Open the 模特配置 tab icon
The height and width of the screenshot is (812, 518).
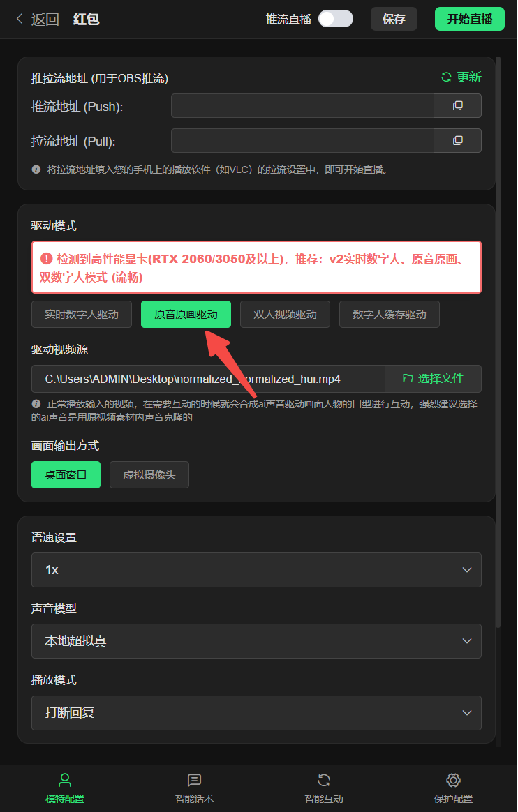pyautogui.click(x=65, y=780)
